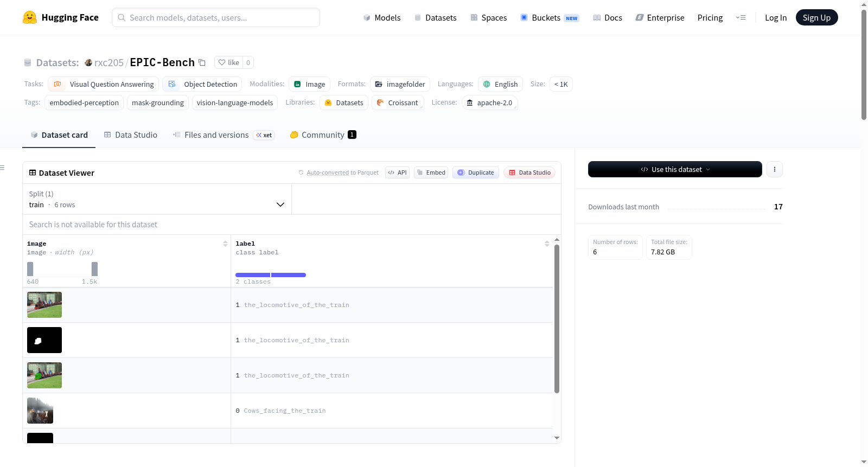This screenshot has width=868, height=467.
Task: Click the Datasets: breadcrumb link
Action: 58,62
